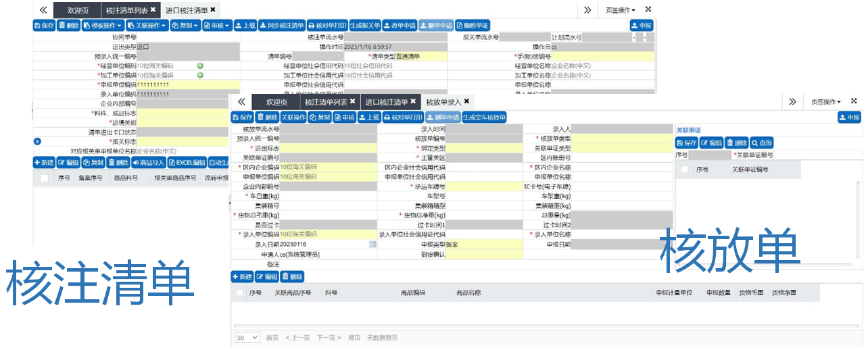
Task: Click 保存 in the 核注清单 toolbar
Action: (x=45, y=26)
